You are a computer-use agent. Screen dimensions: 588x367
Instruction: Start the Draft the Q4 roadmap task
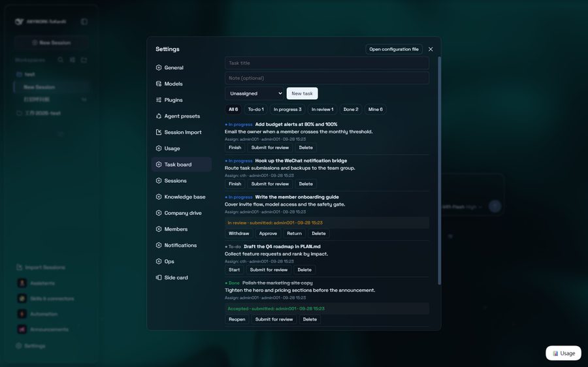(234, 270)
